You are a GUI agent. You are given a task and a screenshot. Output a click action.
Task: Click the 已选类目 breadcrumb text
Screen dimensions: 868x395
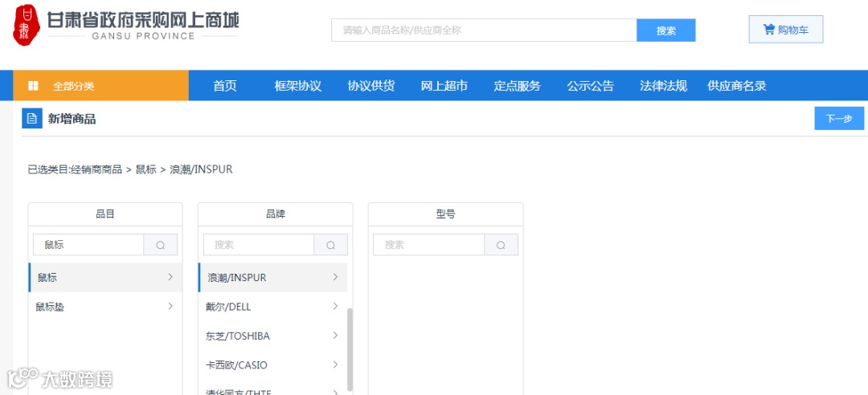pyautogui.click(x=130, y=169)
